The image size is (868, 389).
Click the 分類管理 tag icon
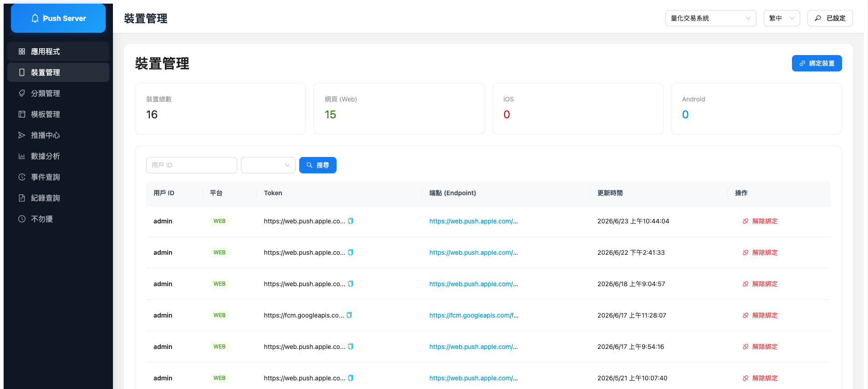point(22,93)
